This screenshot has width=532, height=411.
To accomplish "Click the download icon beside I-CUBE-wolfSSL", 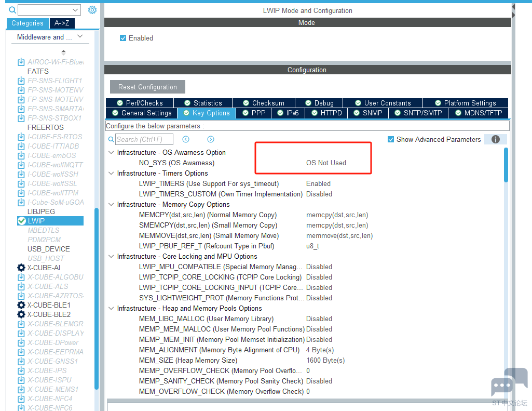I will (21, 183).
